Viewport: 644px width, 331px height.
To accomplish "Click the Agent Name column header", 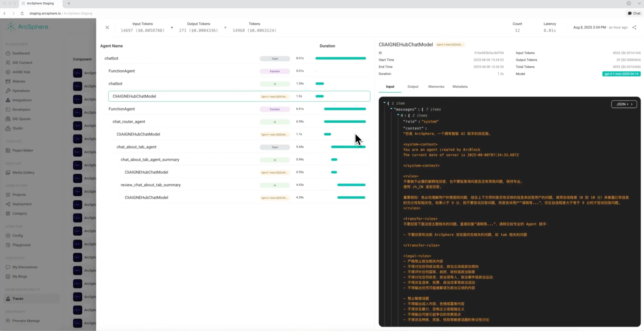I will (111, 46).
